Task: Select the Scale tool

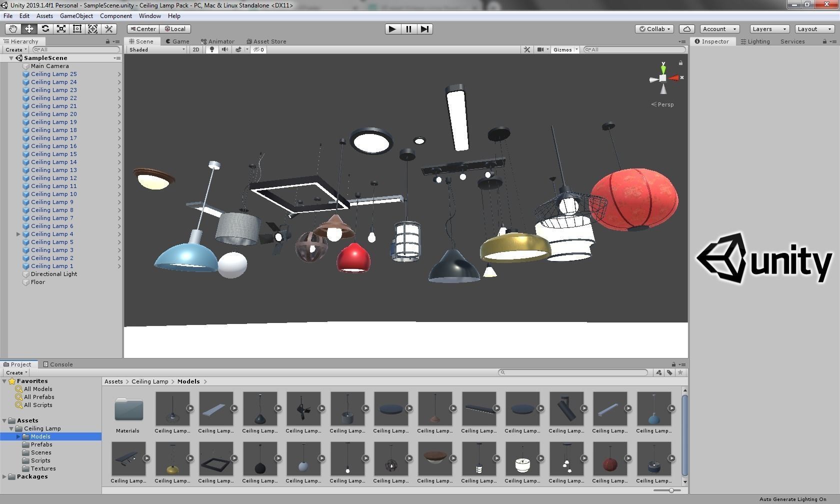Action: pos(61,28)
